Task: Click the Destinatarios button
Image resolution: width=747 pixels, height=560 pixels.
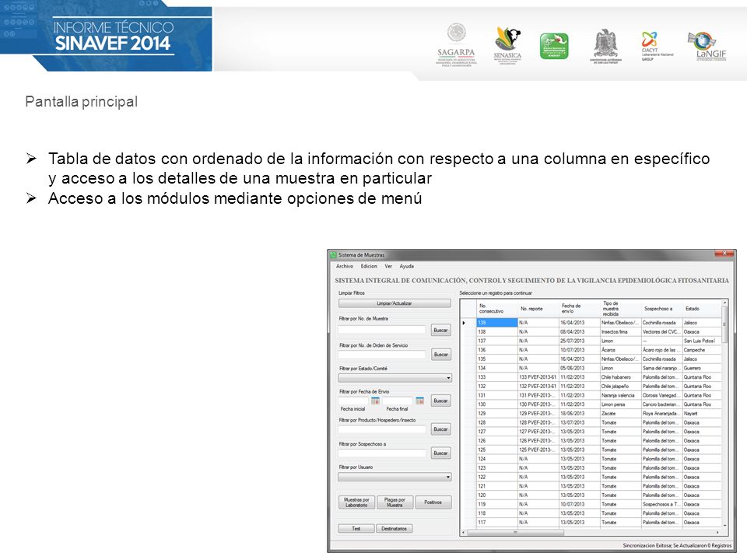Action: (x=394, y=529)
